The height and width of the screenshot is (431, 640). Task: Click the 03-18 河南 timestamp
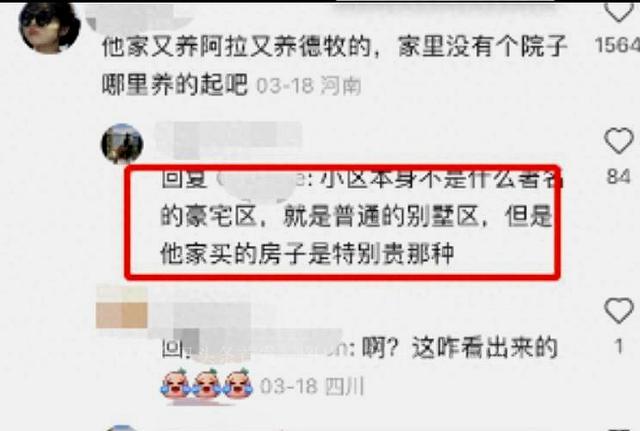309,86
